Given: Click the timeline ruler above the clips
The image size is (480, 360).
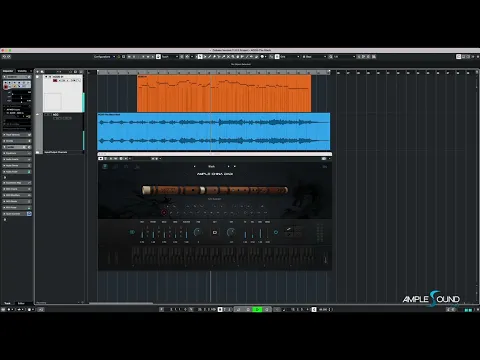Looking at the screenshot, I should (x=213, y=72).
